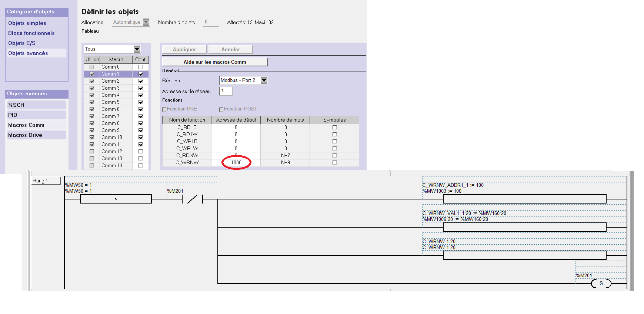Click the Appliquer button
644x314 pixels.
(x=184, y=49)
